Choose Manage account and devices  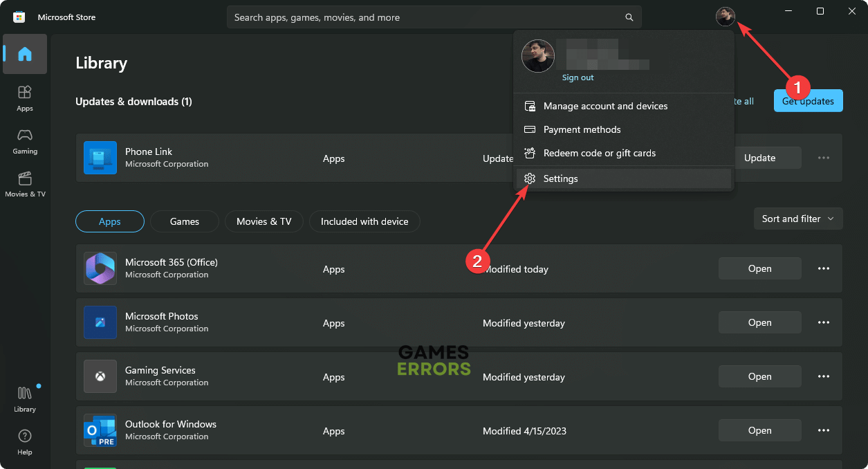[605, 106]
